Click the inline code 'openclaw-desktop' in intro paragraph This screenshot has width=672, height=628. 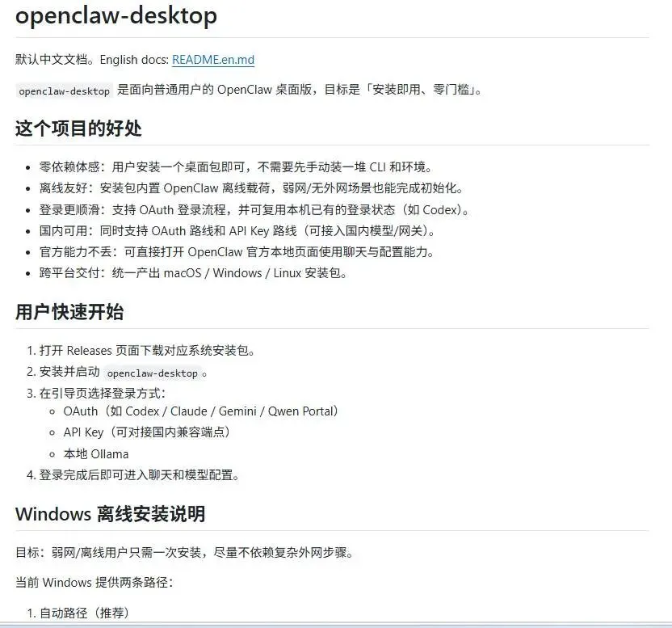tap(65, 91)
